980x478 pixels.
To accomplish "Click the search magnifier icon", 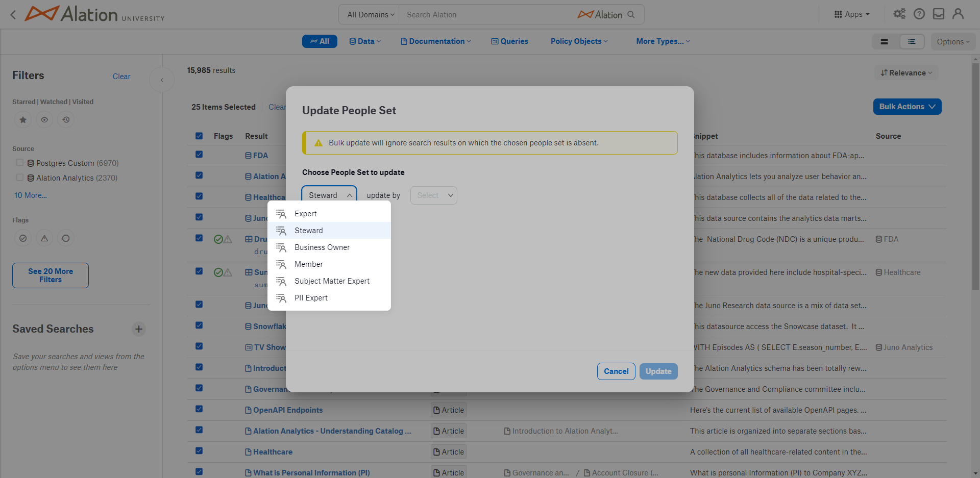I will (x=631, y=14).
